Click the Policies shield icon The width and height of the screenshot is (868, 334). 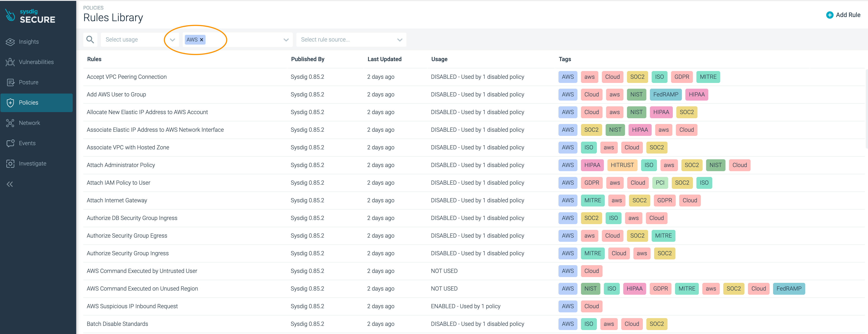(x=10, y=103)
